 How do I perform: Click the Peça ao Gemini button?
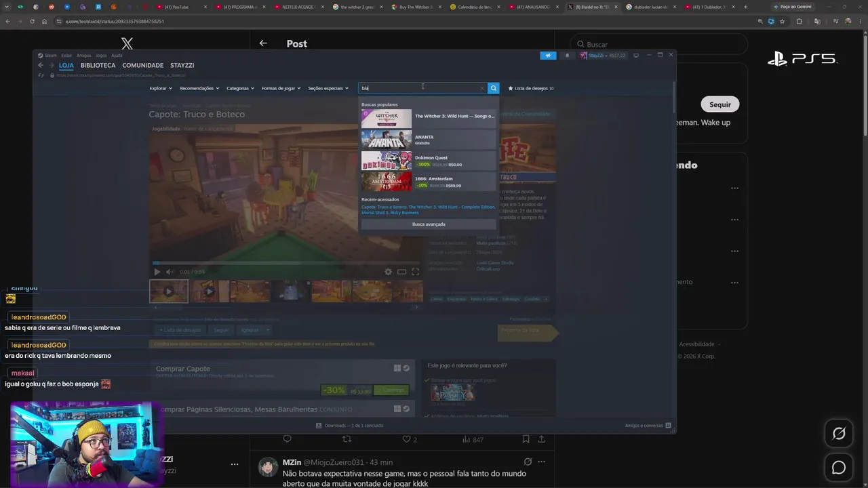point(792,7)
